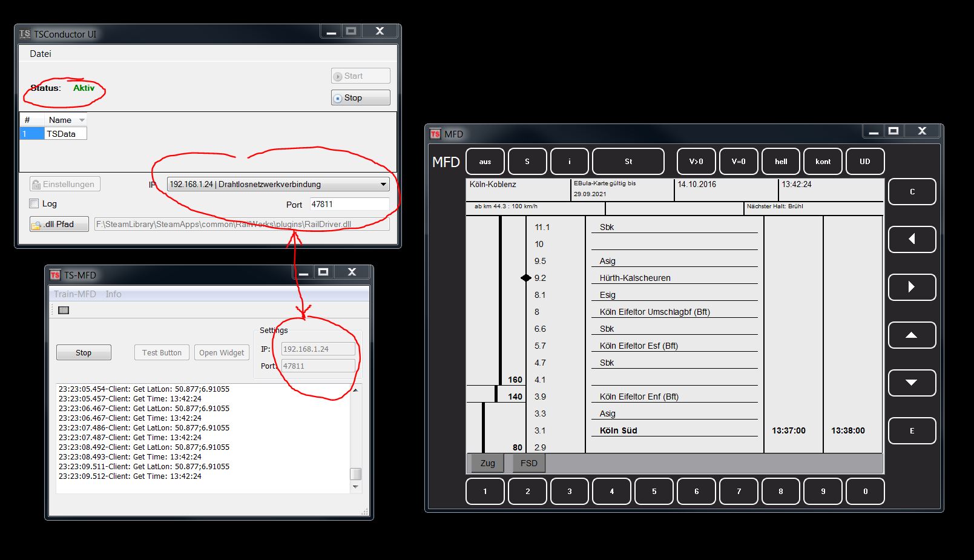Toggle the V>0 button on MFD
The width and height of the screenshot is (974, 560).
point(696,162)
